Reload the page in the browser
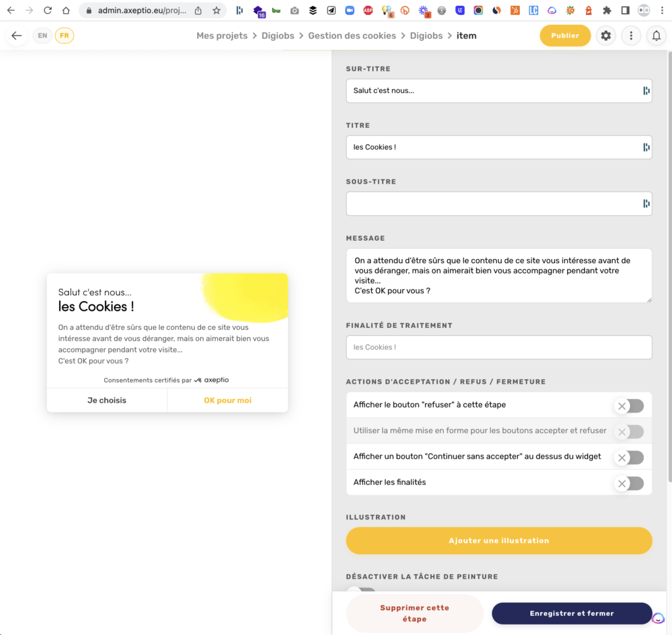 point(47,10)
